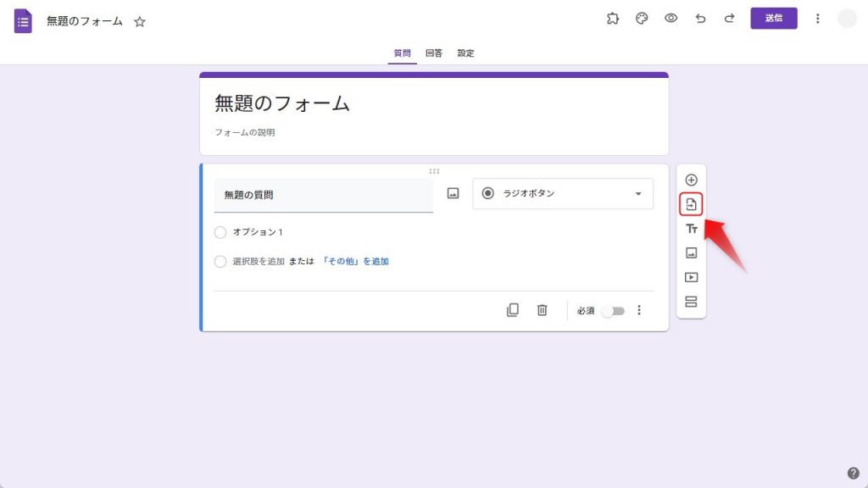Switch to the 回答 tab
The width and height of the screenshot is (868, 488).
(434, 53)
